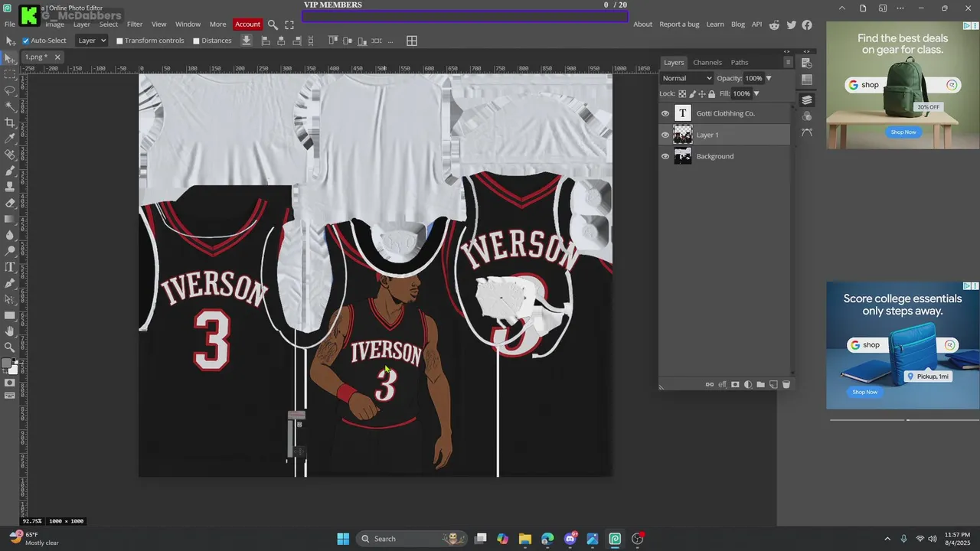Choose the Crop tool
980x551 pixels.
coord(10,122)
